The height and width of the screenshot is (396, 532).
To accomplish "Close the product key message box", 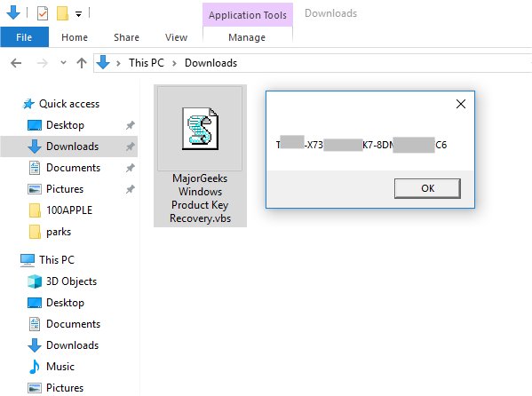I will point(460,104).
